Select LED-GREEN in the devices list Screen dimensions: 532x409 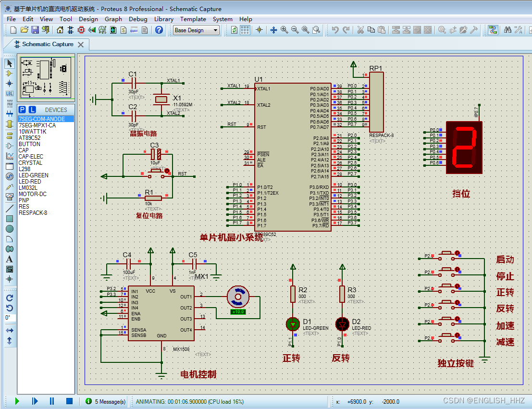coord(34,175)
